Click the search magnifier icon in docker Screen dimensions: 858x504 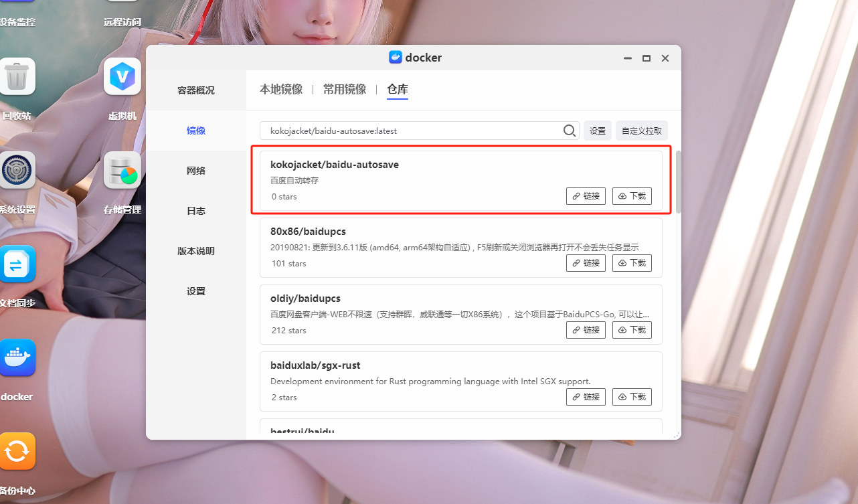(x=570, y=131)
